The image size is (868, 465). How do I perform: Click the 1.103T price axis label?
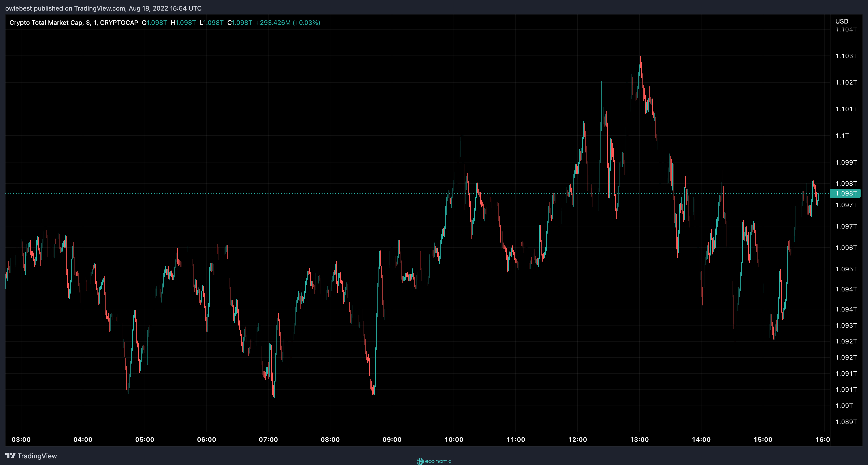[846, 56]
